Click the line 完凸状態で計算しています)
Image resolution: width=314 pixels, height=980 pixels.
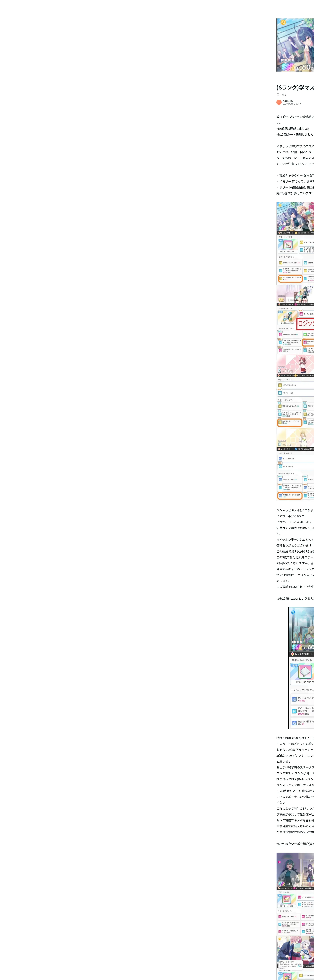[x=295, y=193]
